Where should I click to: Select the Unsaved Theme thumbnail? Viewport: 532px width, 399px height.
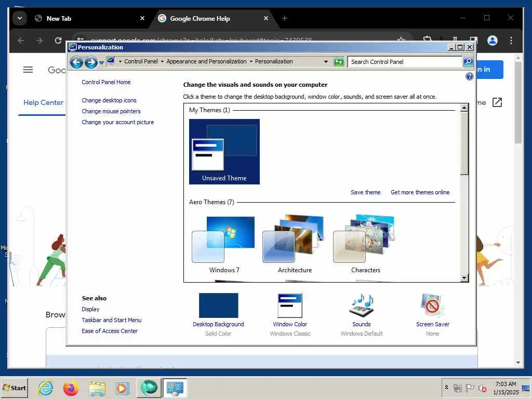click(x=224, y=152)
